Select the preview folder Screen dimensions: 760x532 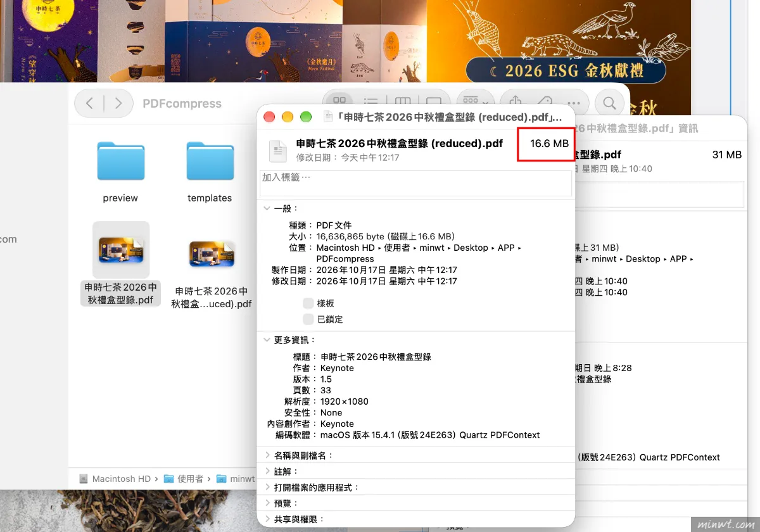pyautogui.click(x=120, y=161)
